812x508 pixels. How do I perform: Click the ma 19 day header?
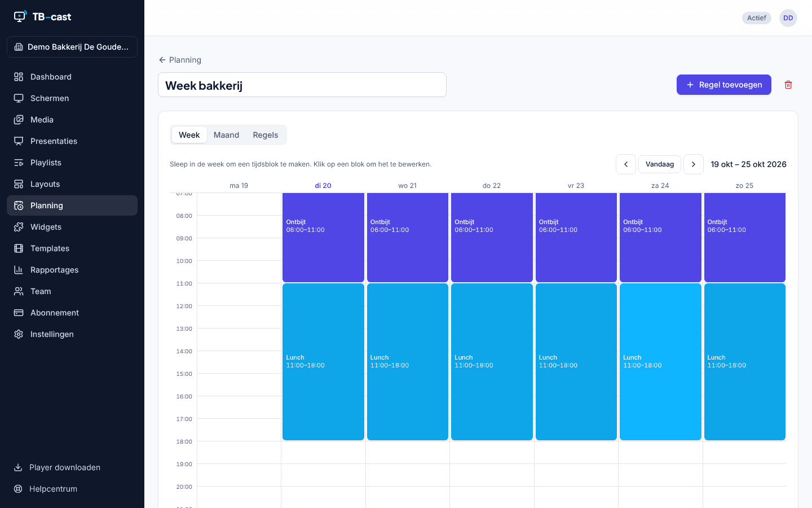(239, 186)
